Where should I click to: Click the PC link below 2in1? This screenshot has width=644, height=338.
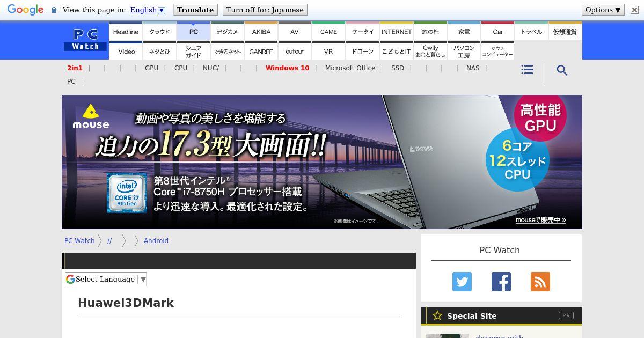[x=71, y=82]
